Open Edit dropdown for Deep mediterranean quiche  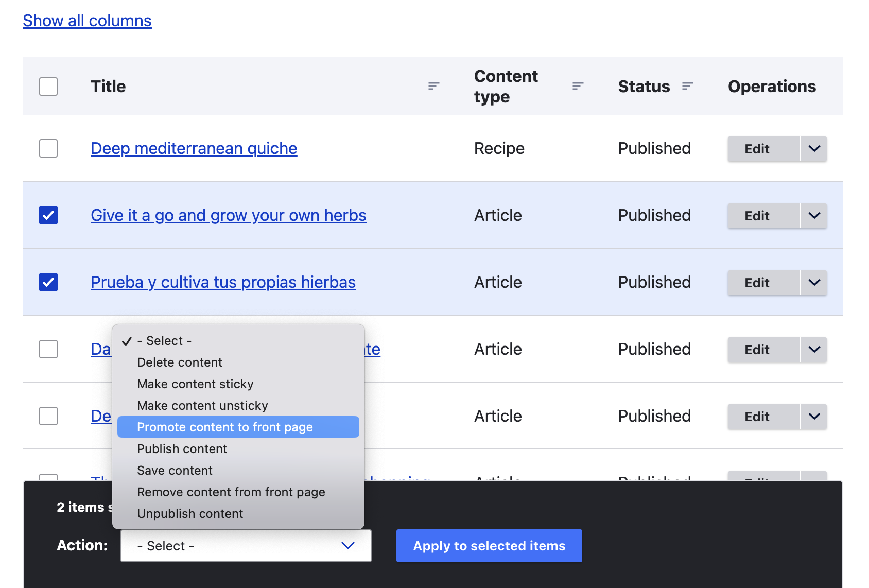coord(814,149)
